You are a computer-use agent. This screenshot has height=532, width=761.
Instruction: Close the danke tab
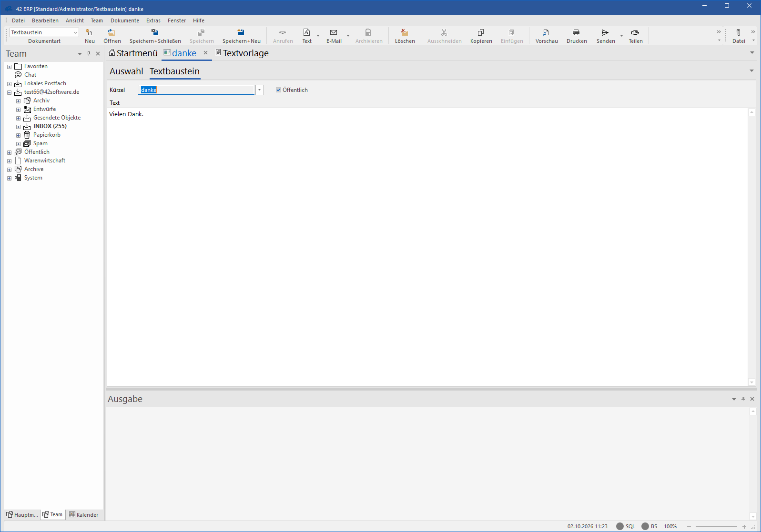coord(206,53)
